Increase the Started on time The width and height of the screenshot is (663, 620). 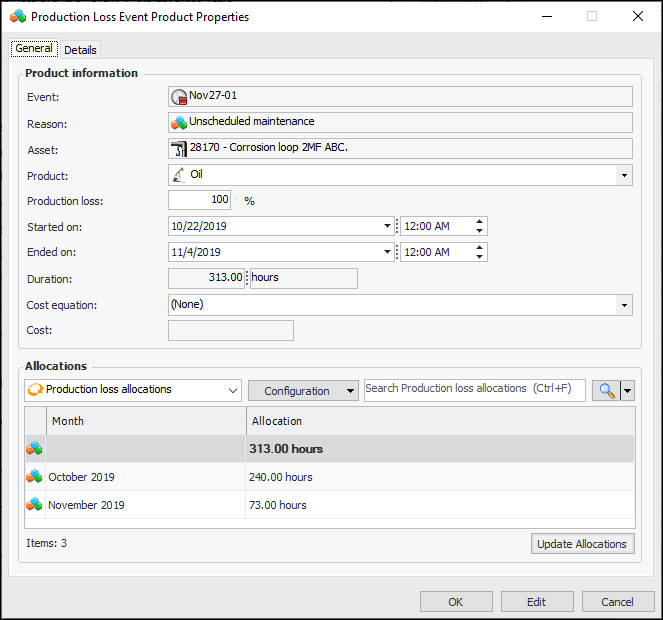tap(481, 222)
